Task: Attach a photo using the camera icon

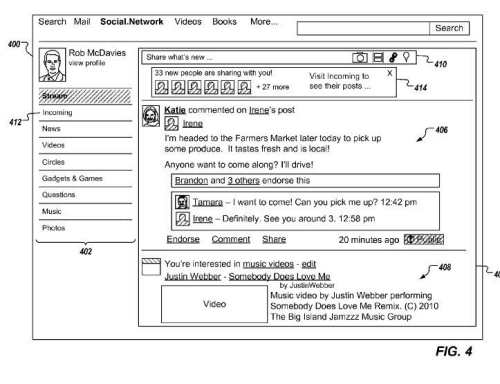Action: tap(360, 58)
